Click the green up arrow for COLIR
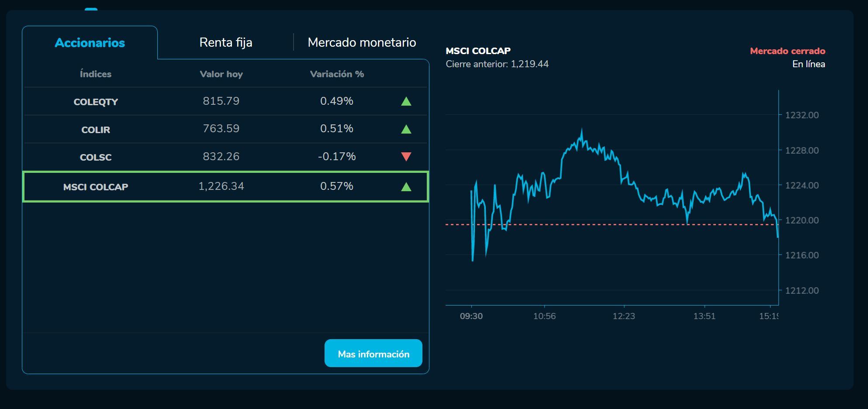868x409 pixels. tap(406, 129)
